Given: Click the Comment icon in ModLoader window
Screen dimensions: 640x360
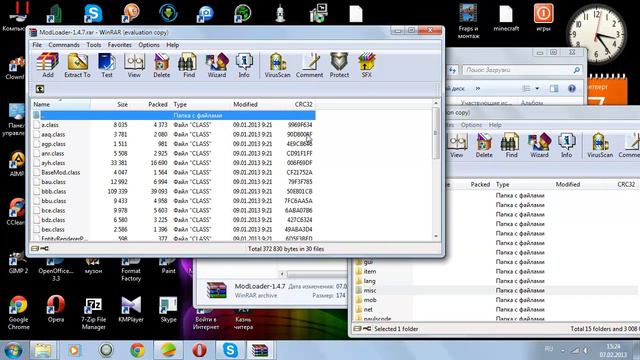Looking at the screenshot, I should [x=309, y=65].
